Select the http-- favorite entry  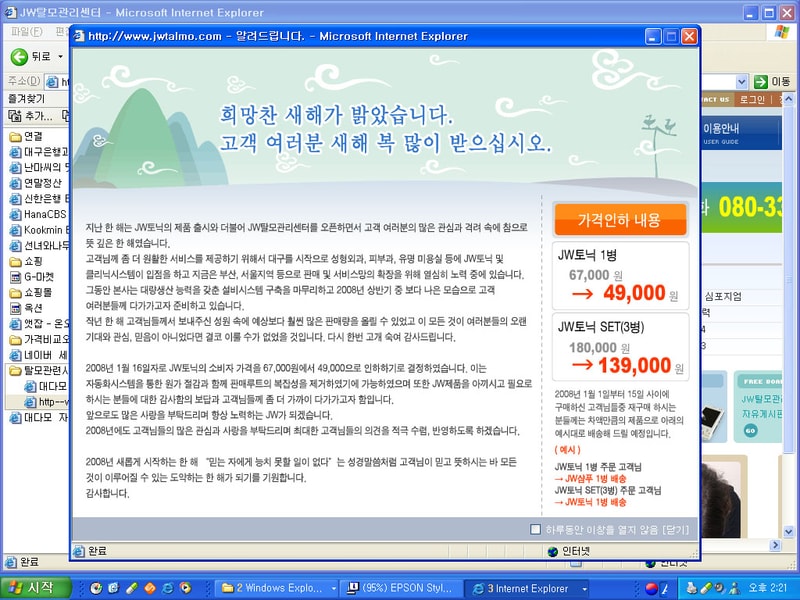click(x=46, y=402)
